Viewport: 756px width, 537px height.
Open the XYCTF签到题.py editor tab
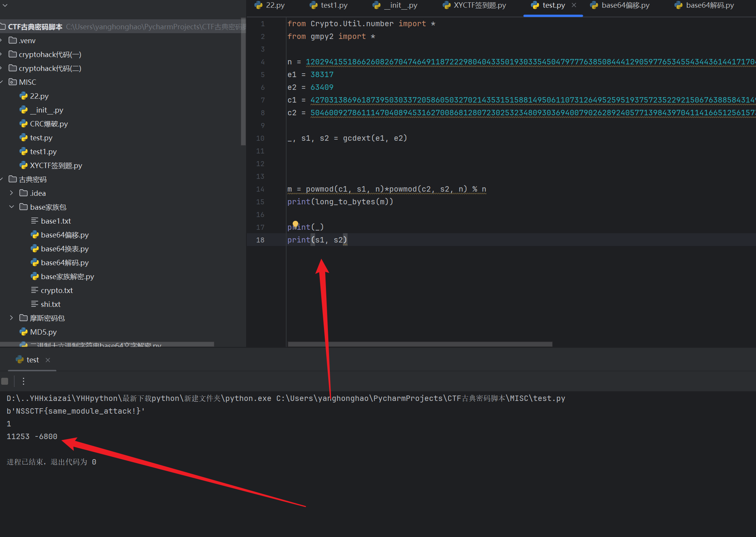pyautogui.click(x=474, y=5)
